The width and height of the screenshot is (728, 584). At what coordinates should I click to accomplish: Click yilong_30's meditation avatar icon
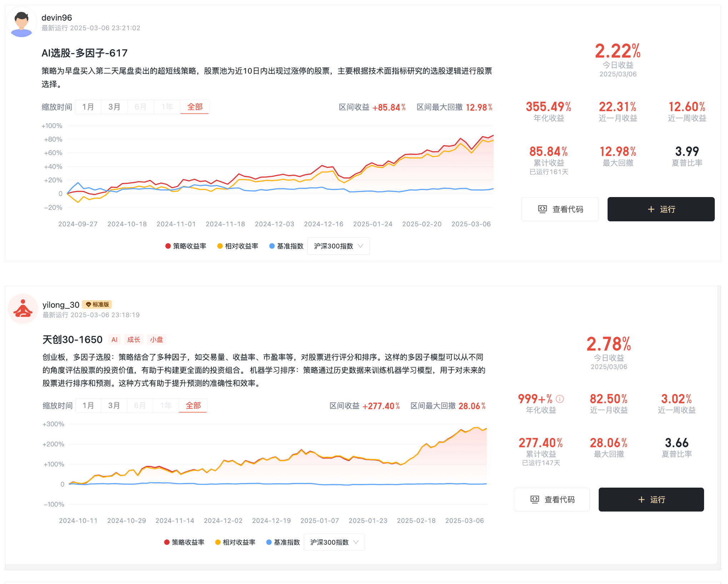click(23, 309)
